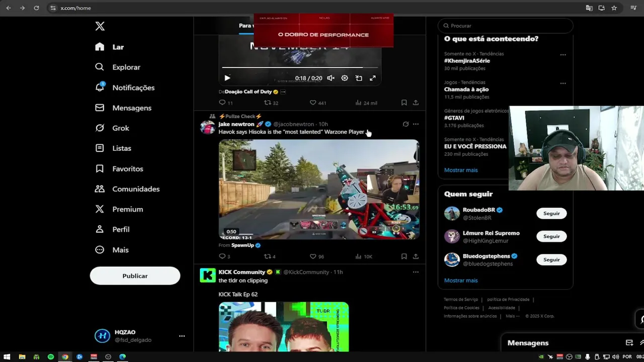
Task: Repost the post with 32 reposts
Action: coord(271,103)
